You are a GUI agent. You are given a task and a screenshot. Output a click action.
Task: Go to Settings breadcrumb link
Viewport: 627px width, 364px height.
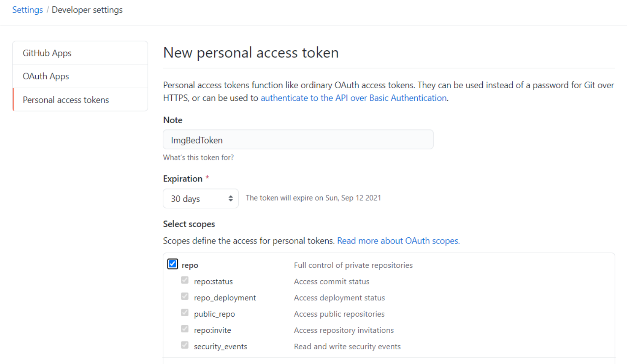27,10
